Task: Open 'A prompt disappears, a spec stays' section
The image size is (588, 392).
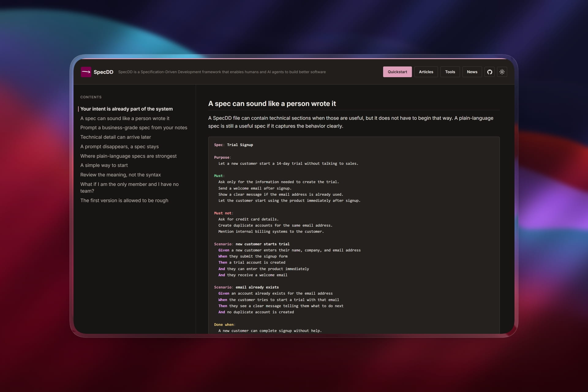Action: tap(119, 147)
